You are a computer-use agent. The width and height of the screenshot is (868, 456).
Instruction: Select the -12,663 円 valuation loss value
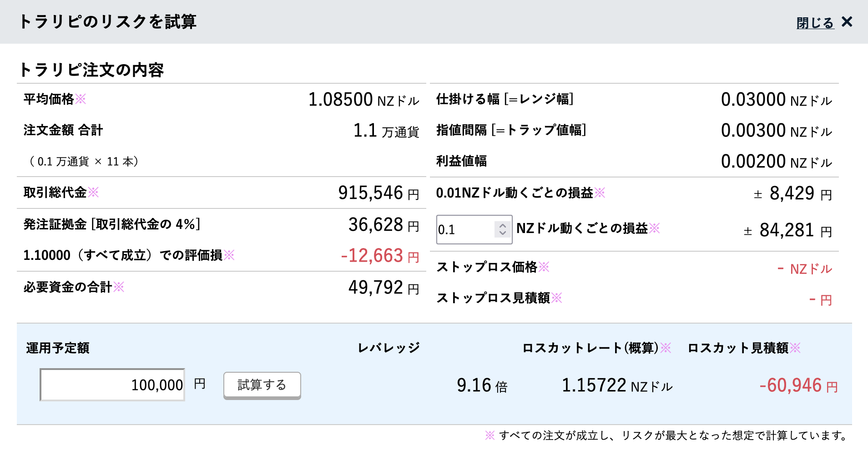coord(380,256)
